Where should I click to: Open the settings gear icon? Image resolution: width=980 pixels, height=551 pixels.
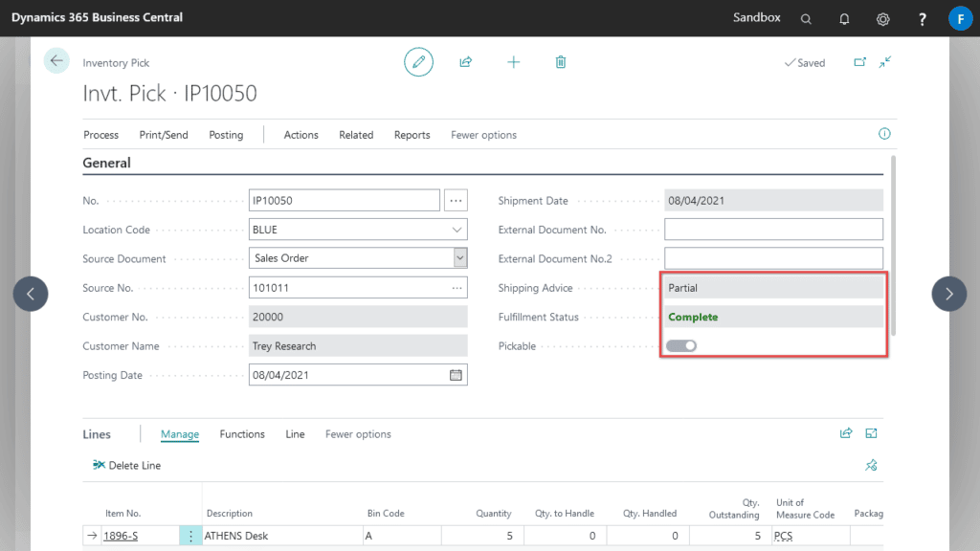pos(883,18)
